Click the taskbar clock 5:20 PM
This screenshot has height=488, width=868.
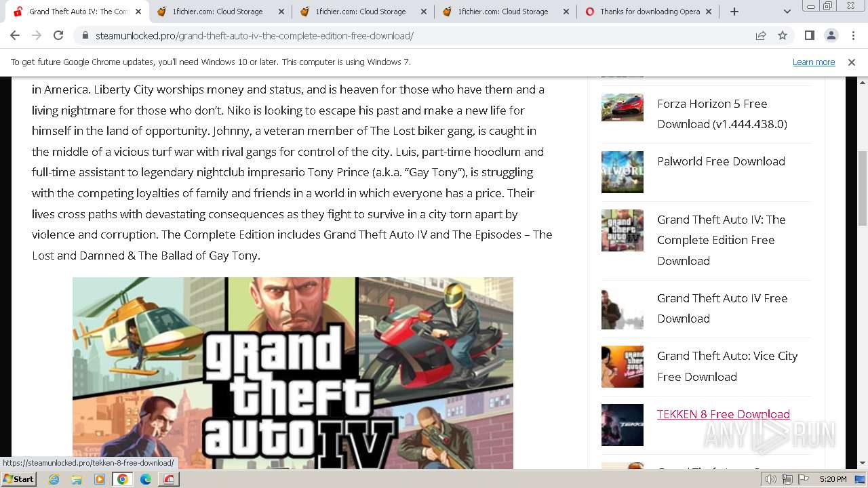pos(833,479)
